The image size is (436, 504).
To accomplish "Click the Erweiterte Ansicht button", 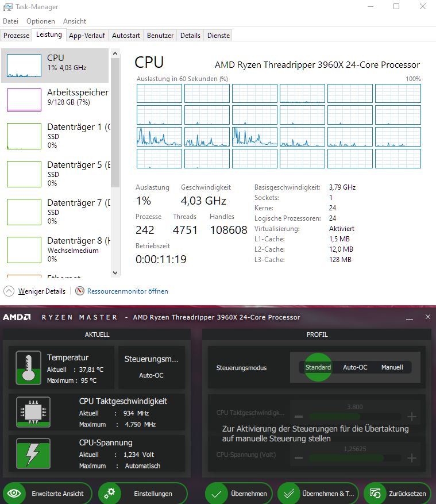I will (x=47, y=494).
